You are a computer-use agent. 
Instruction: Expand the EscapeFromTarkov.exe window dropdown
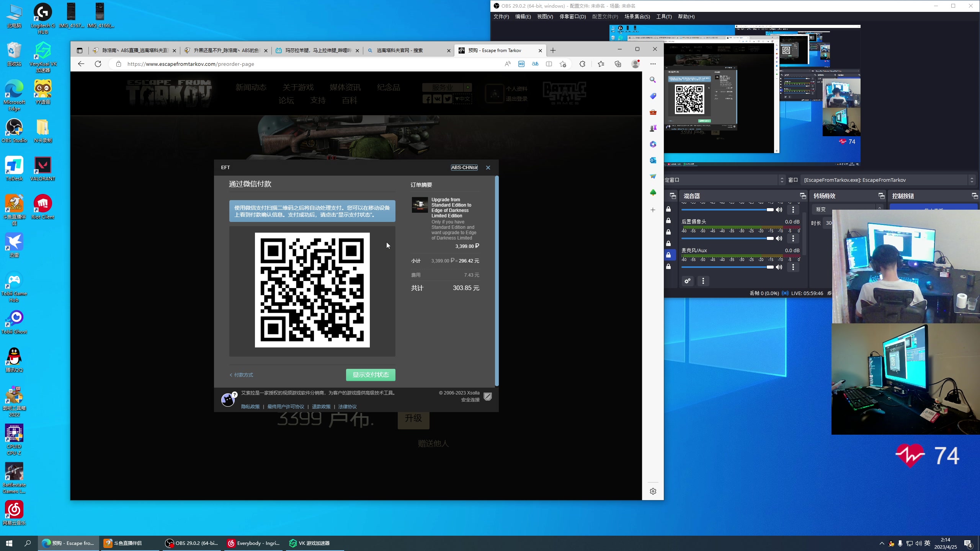[972, 180]
